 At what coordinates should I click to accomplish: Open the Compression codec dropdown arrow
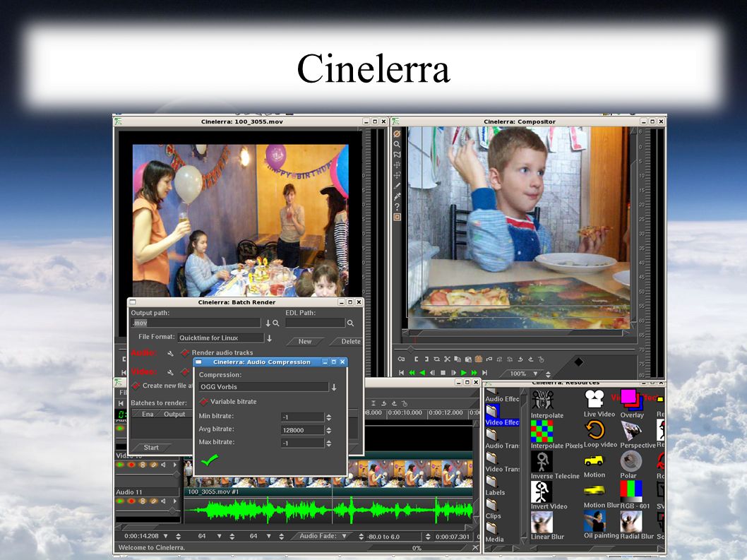(334, 387)
